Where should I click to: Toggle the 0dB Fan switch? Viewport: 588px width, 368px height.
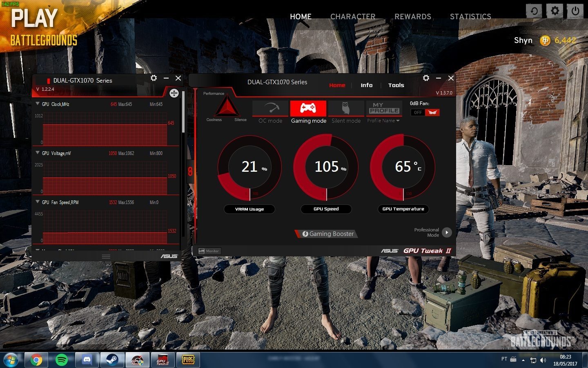click(x=425, y=112)
